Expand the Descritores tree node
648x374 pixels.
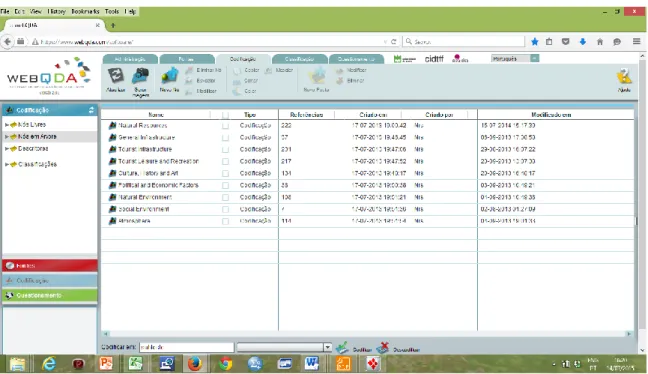7,148
